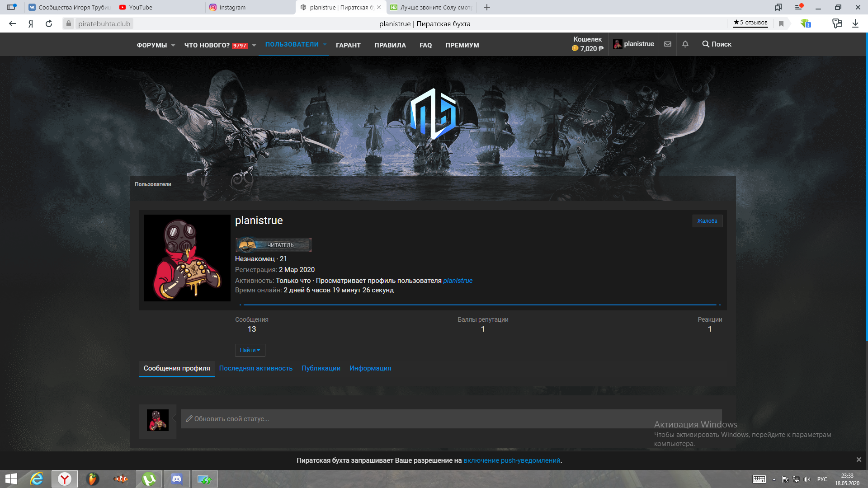The width and height of the screenshot is (868, 488).
Task: Click the search magnifier icon
Action: (x=705, y=44)
